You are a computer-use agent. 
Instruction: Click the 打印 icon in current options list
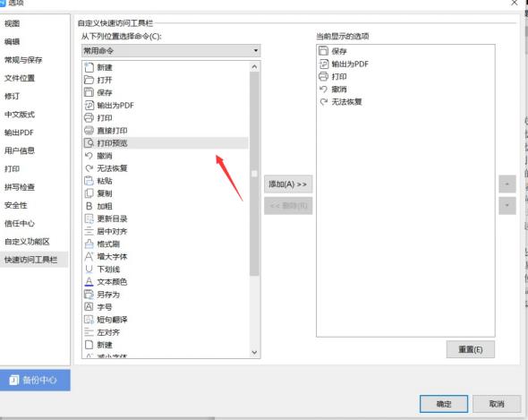pos(323,76)
